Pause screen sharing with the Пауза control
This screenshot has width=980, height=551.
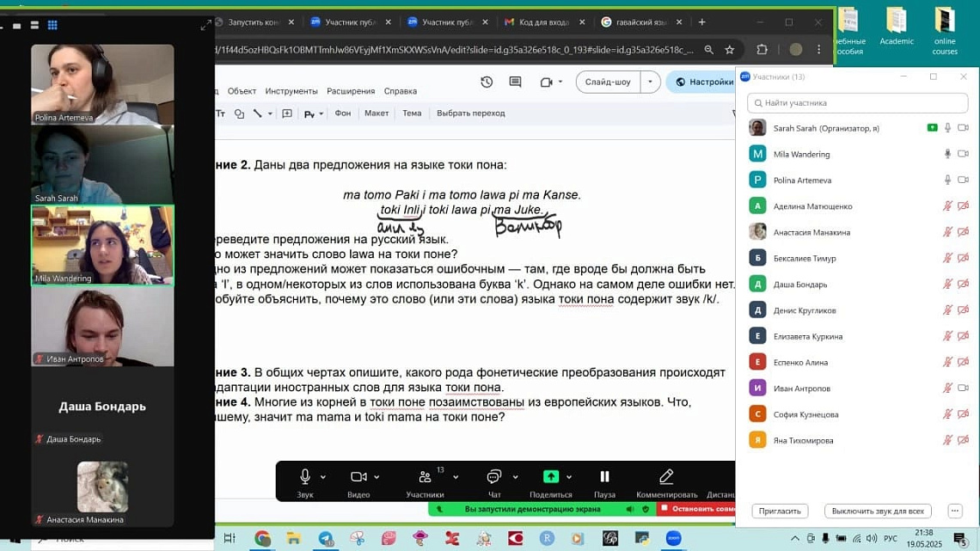[x=604, y=475]
